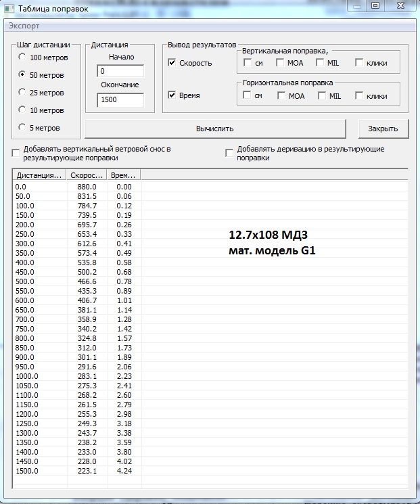
Task: Select the 5 метров distance step
Action: click(22, 128)
